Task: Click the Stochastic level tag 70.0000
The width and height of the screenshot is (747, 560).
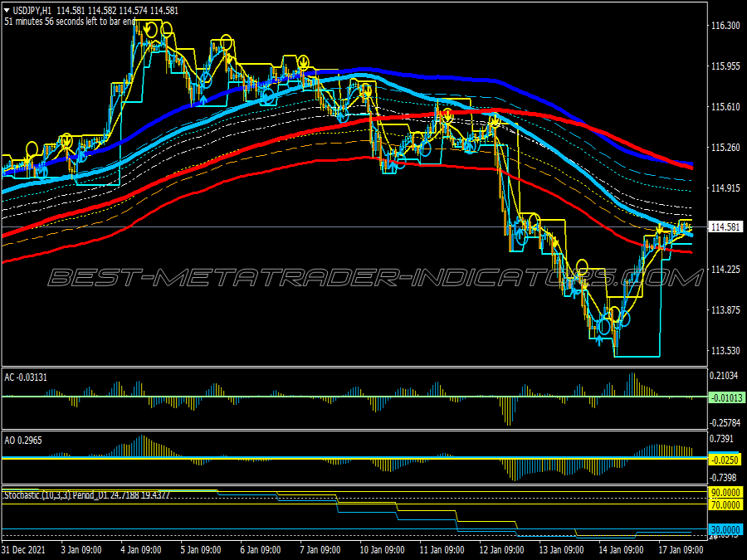Action: [x=725, y=504]
